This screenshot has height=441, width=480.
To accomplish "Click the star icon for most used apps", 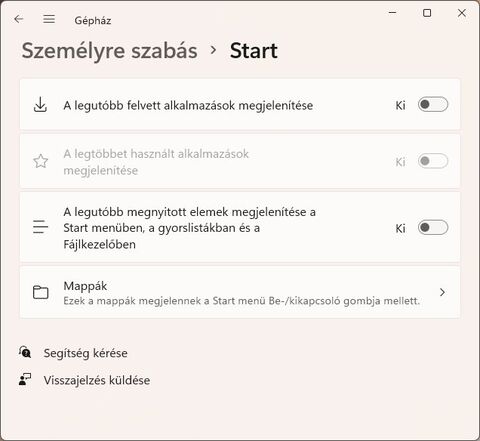I will coord(41,161).
